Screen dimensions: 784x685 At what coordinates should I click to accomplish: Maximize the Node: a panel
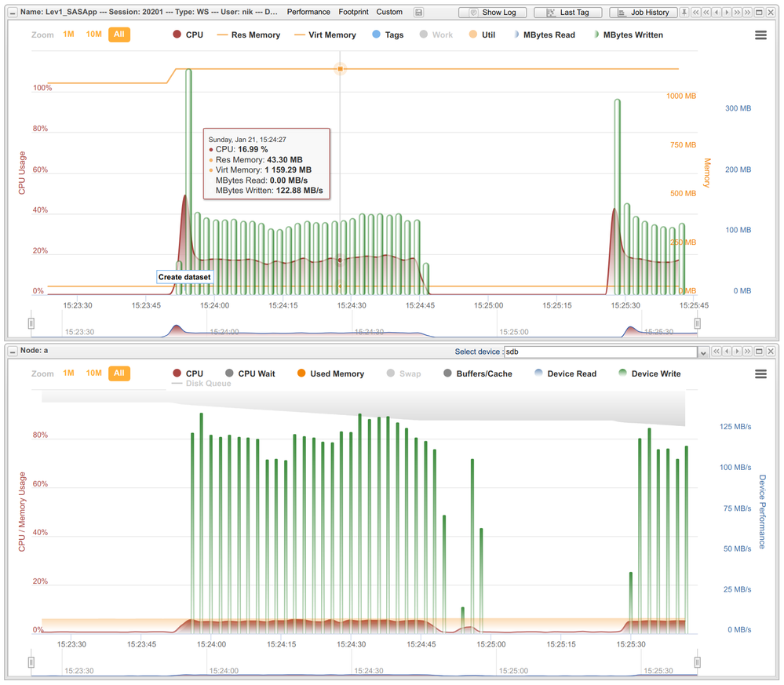pyautogui.click(x=759, y=352)
